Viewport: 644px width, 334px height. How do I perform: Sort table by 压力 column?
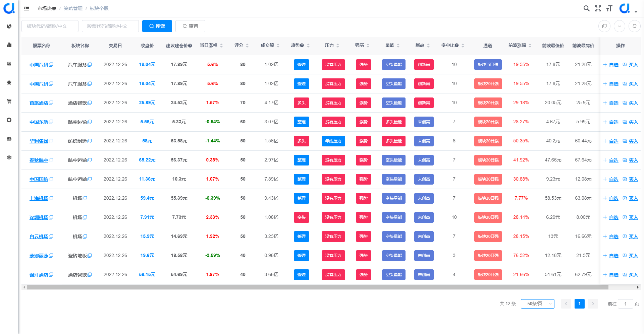tap(338, 46)
